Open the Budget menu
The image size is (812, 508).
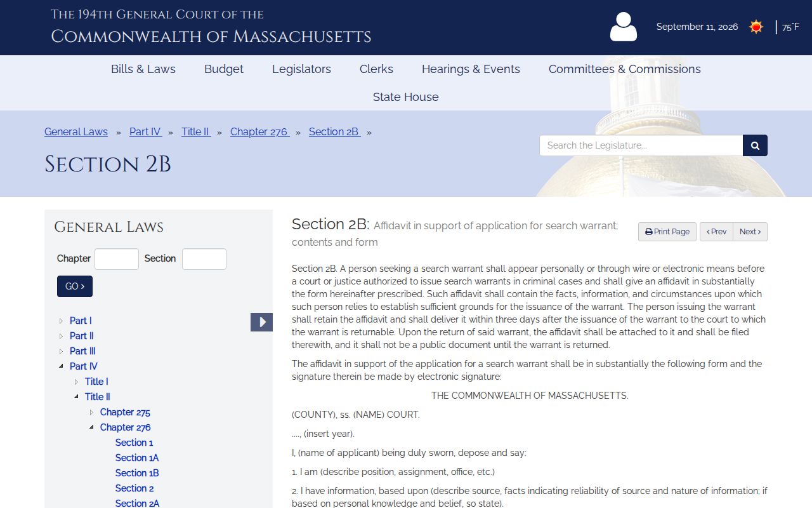224,69
